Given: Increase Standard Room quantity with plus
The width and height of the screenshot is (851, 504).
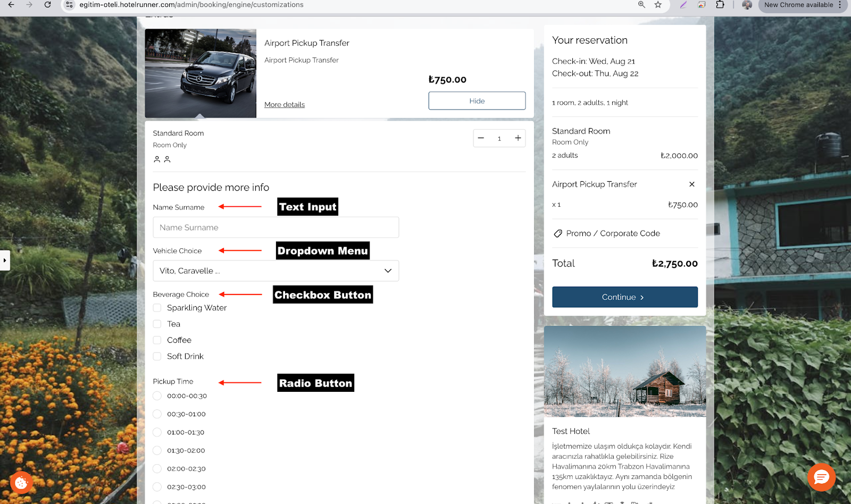Looking at the screenshot, I should [x=518, y=138].
